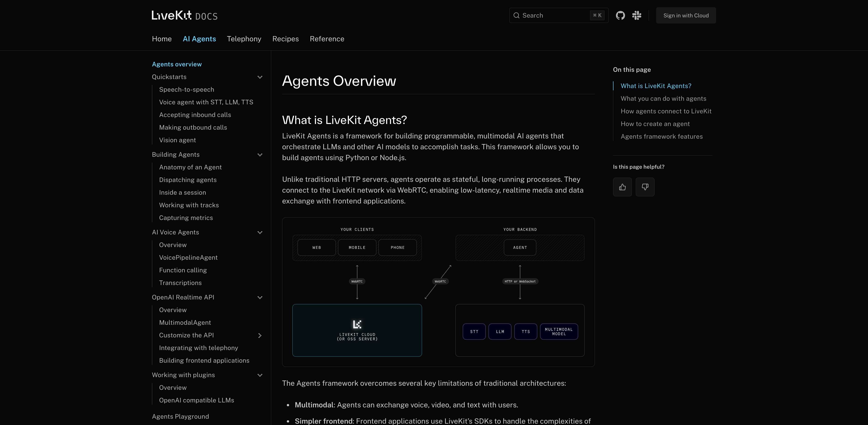Open Transcriptions page
Screen dimensions: 868x425
[x=180, y=283]
